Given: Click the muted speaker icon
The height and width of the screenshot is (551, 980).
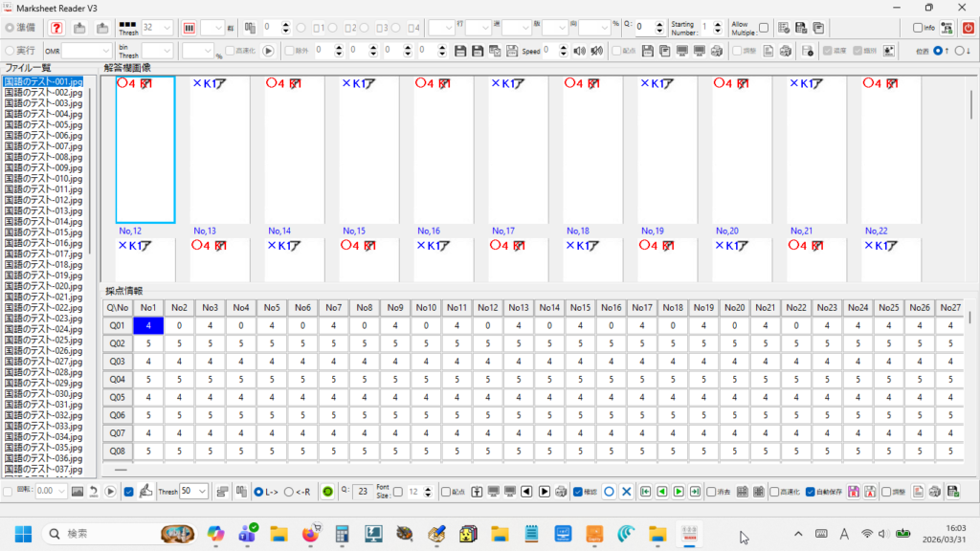Looking at the screenshot, I should coord(596,50).
